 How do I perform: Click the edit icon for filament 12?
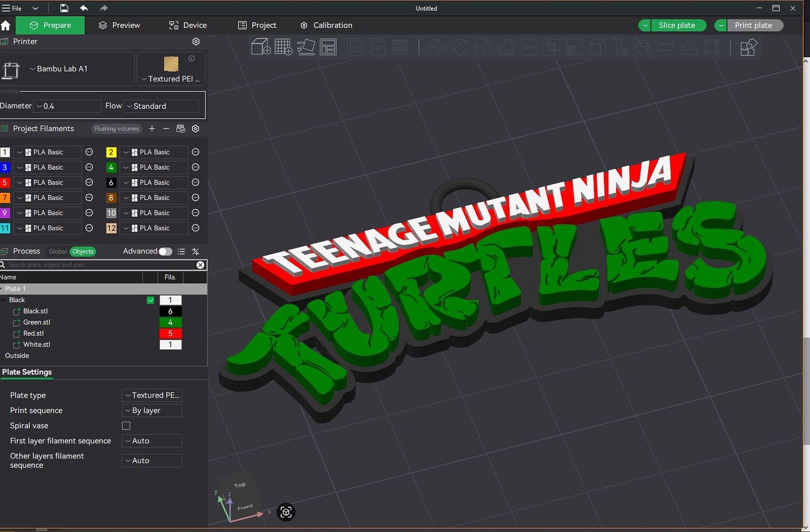point(196,228)
